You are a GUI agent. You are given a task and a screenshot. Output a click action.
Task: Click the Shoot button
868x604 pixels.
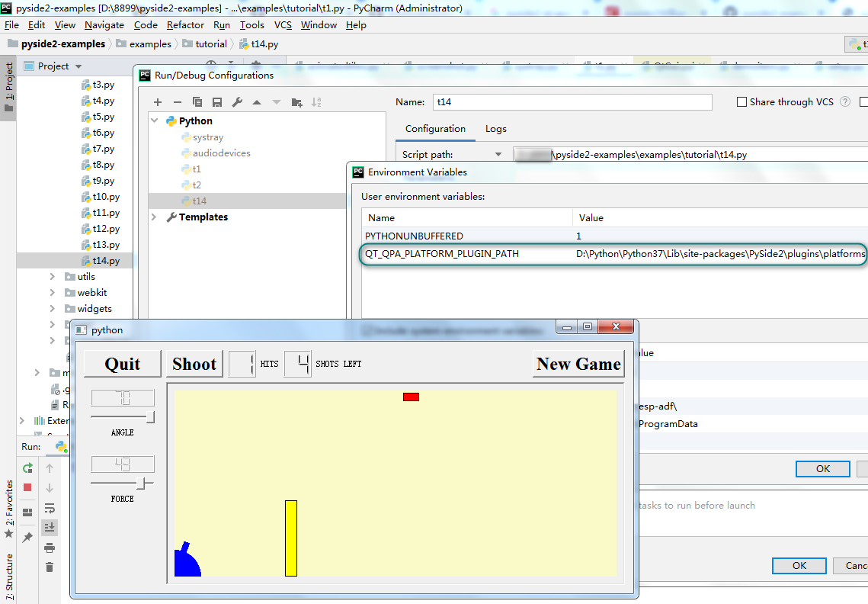pyautogui.click(x=194, y=364)
